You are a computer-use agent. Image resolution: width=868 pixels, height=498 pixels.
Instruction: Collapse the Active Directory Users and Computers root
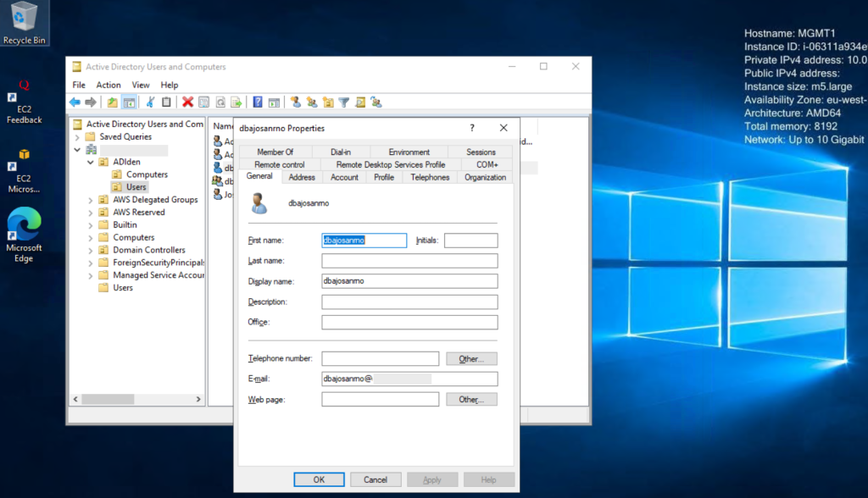[78, 123]
